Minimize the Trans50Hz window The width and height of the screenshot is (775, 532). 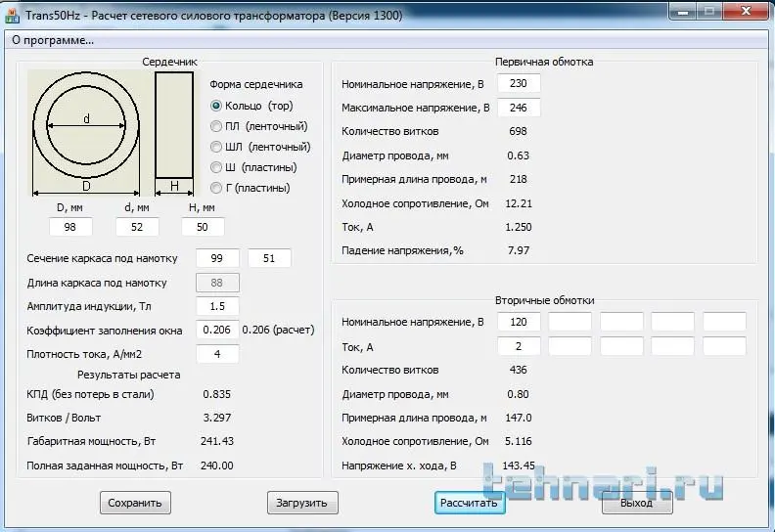click(683, 12)
